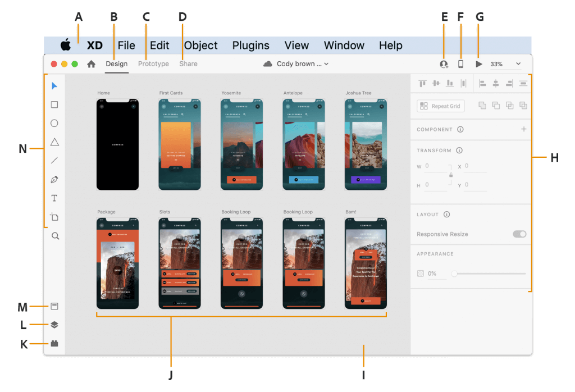Open the Window menu

click(x=344, y=45)
